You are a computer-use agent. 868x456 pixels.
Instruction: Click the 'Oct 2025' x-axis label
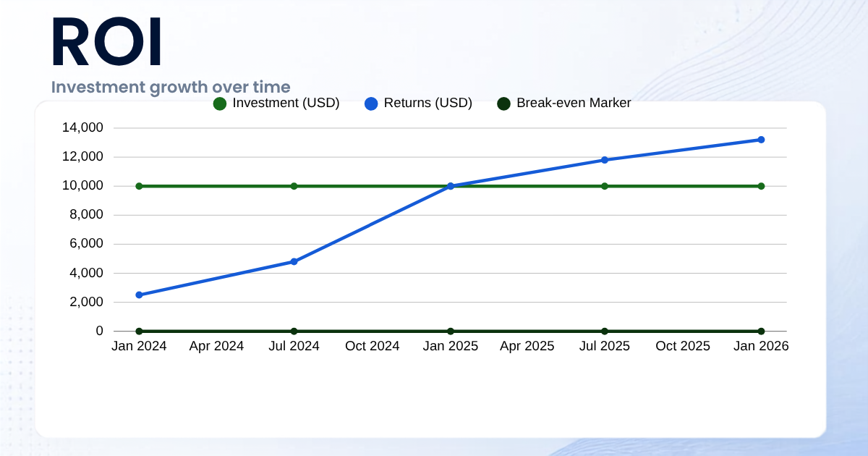click(x=683, y=346)
